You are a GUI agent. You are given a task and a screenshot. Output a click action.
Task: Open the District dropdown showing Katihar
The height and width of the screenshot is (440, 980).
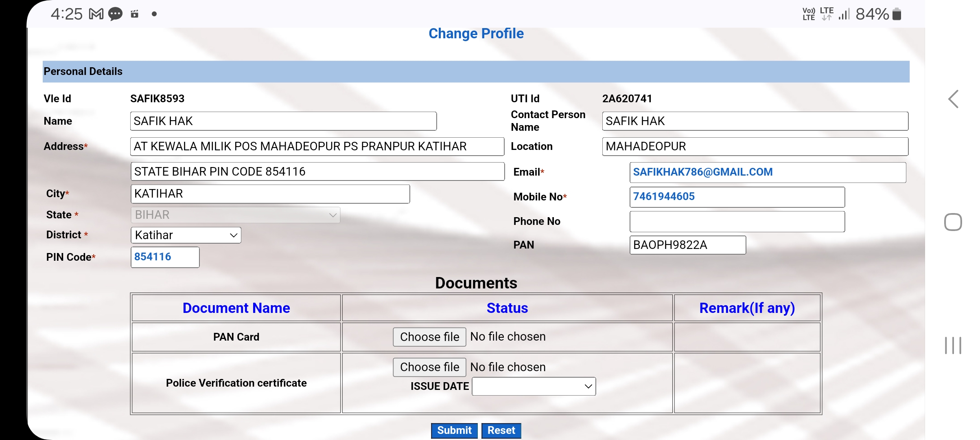click(186, 235)
